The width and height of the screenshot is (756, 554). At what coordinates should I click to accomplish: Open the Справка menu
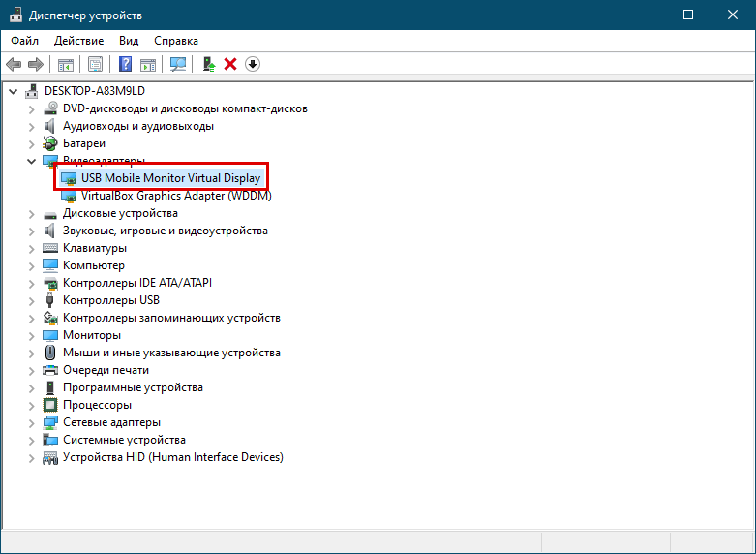pos(176,41)
